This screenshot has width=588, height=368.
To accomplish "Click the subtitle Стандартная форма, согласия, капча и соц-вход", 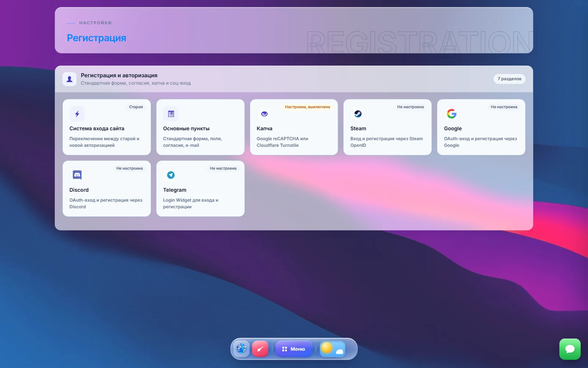I will pyautogui.click(x=136, y=83).
